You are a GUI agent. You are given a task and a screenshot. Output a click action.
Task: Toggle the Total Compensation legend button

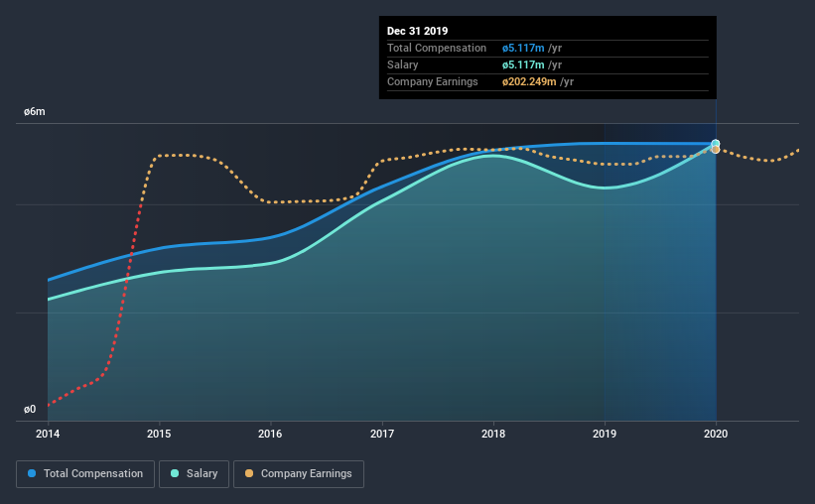click(85, 474)
